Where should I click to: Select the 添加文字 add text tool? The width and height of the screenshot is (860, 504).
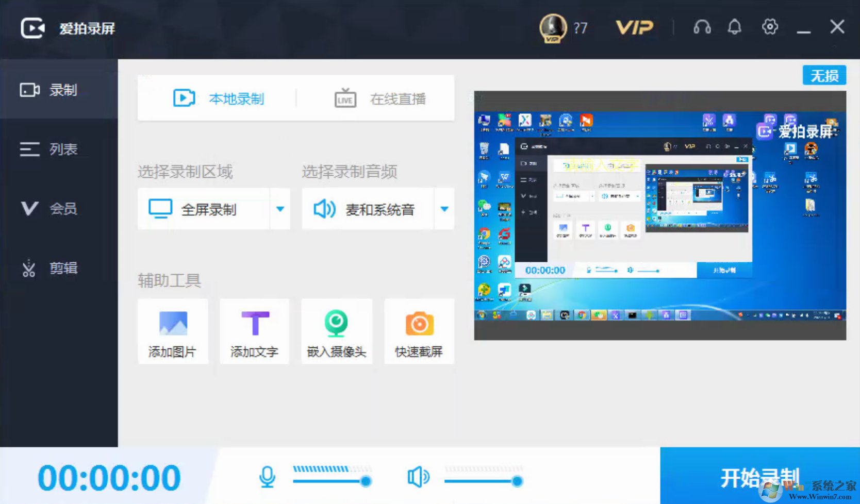(255, 331)
